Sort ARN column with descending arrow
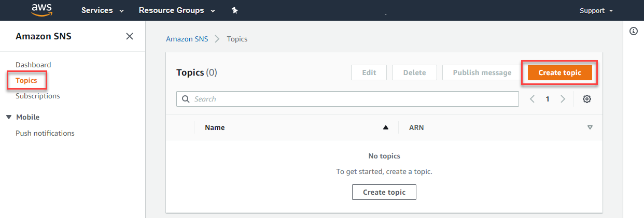 (x=590, y=127)
